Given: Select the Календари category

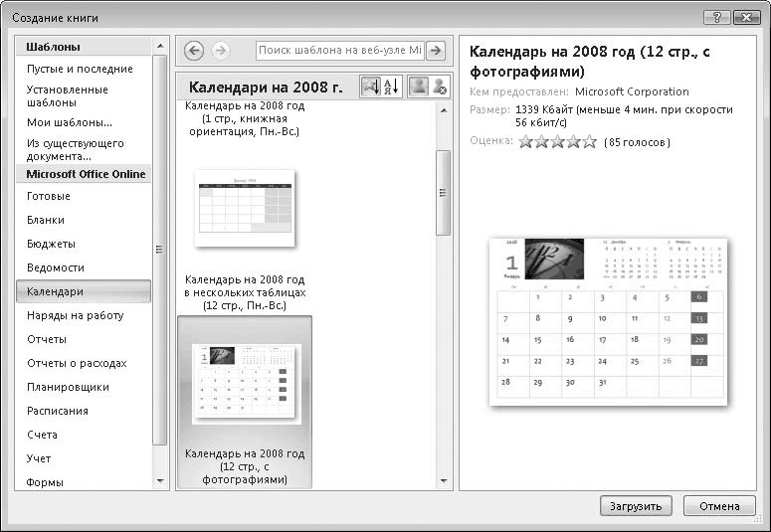Looking at the screenshot, I should (x=84, y=291).
